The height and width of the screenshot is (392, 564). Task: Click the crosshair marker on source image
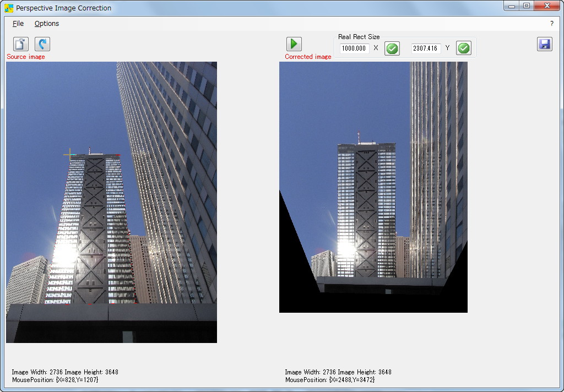[x=69, y=154]
